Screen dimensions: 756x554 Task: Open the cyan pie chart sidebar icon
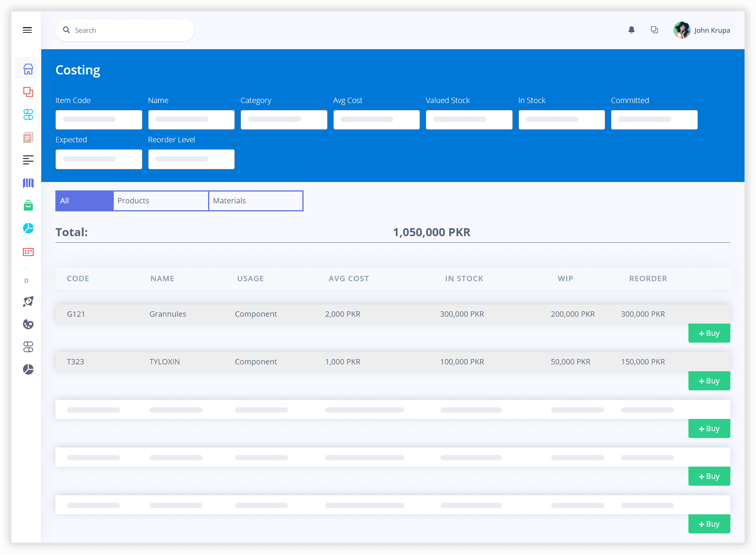coord(28,228)
